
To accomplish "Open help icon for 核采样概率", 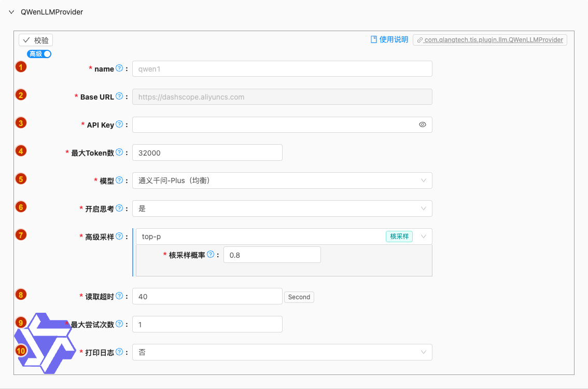I will [x=211, y=254].
